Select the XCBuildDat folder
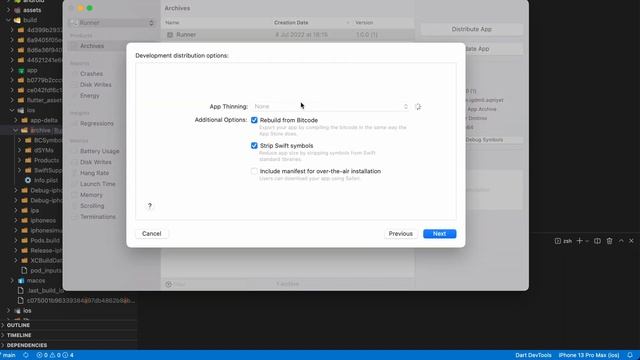 (46, 260)
